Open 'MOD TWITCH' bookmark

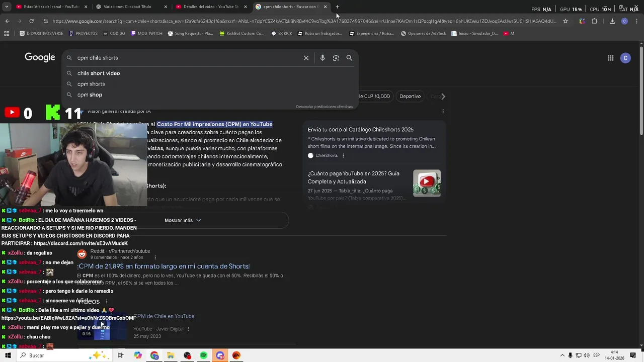146,34
